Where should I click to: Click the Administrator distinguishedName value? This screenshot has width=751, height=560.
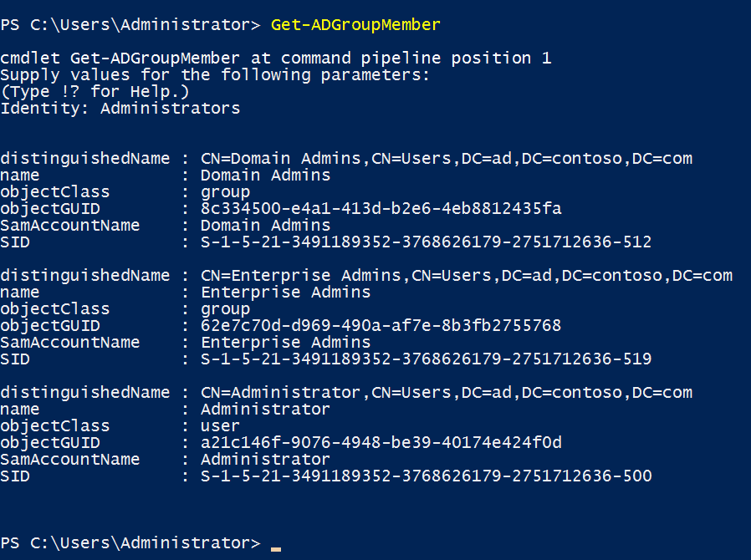click(447, 393)
